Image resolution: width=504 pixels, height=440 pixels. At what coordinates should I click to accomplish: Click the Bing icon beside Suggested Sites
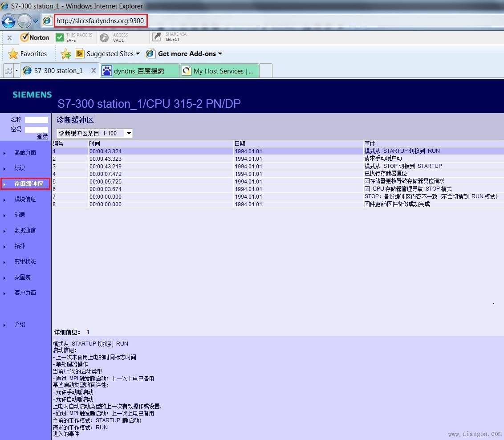(79, 53)
